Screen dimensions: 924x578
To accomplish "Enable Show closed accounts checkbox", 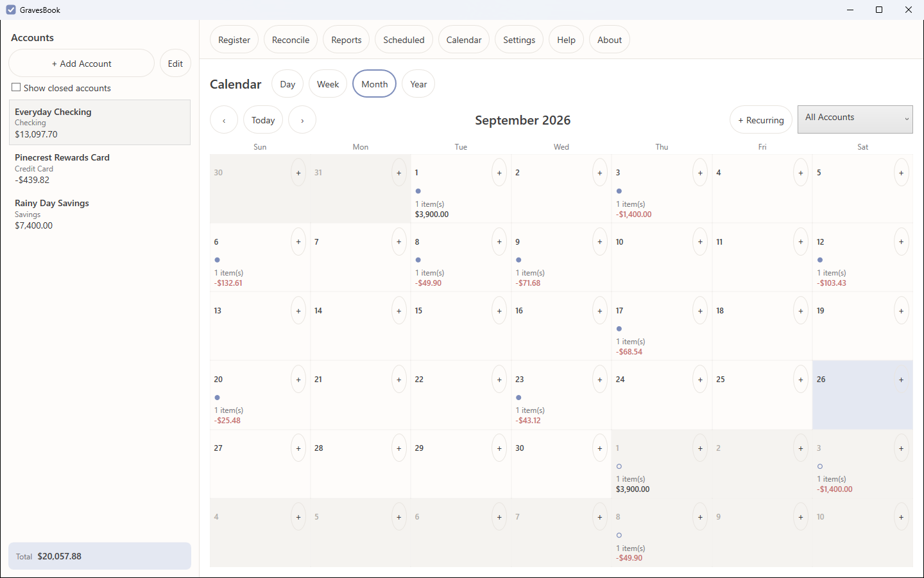I will (x=17, y=87).
